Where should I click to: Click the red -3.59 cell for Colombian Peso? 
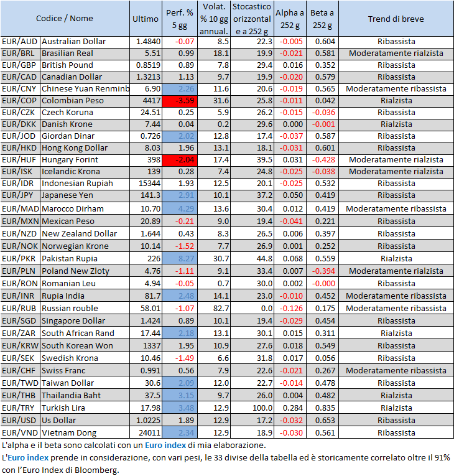180,101
